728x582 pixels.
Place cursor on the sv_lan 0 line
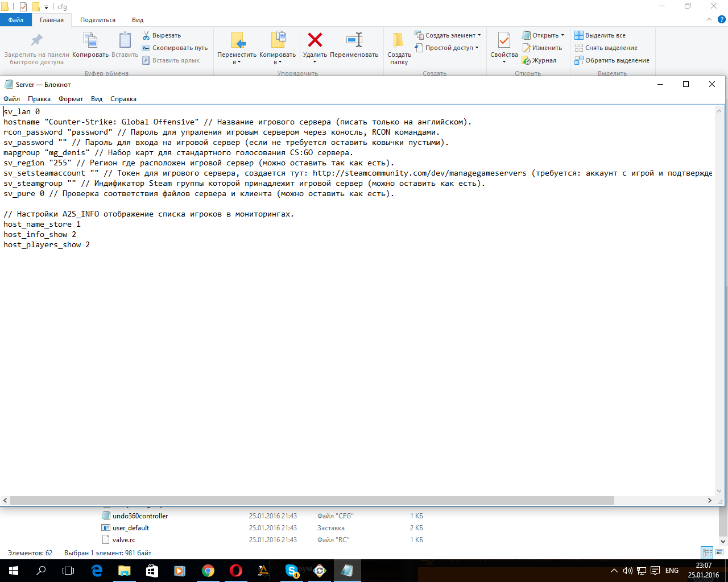[22, 112]
